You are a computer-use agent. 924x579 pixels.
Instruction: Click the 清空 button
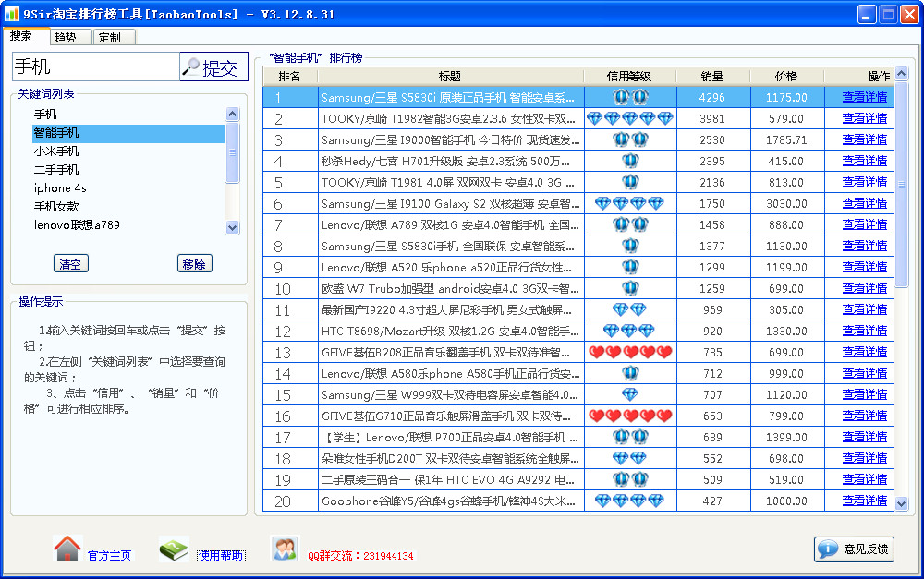pos(71,264)
